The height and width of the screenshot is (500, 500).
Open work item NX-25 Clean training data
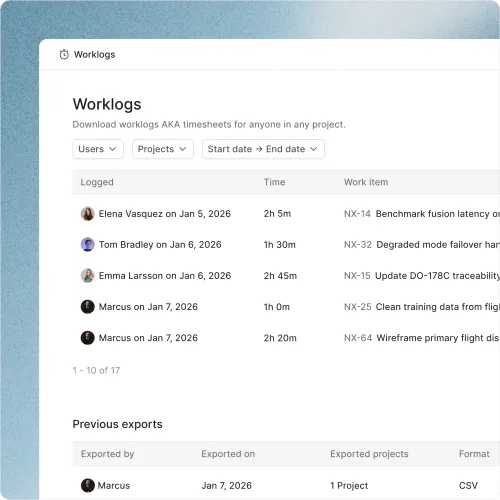coord(422,307)
